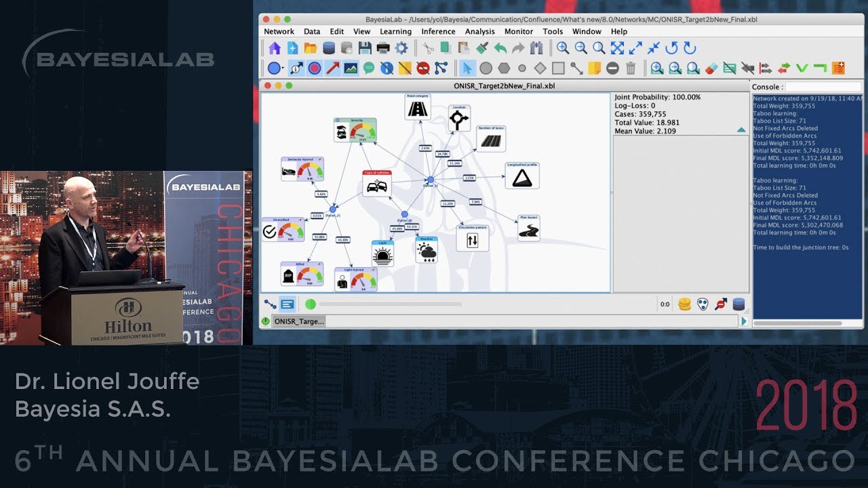Click the blue database icon in toolbar

pos(329,48)
